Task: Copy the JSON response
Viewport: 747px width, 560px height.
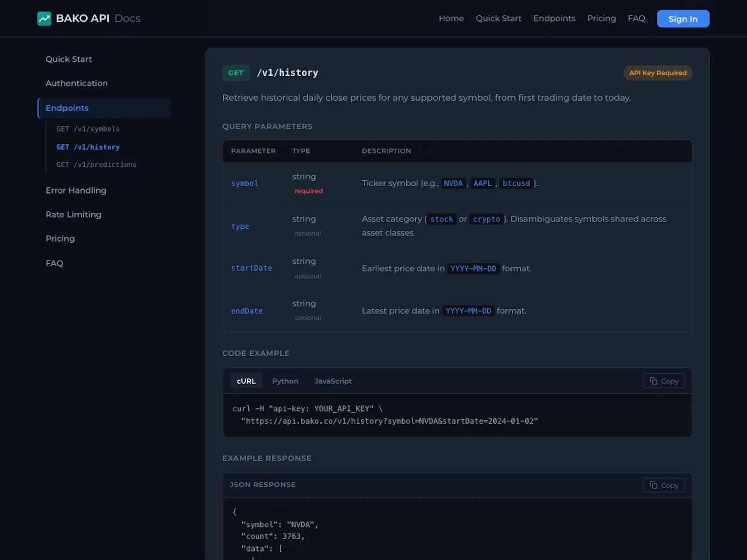Action: click(664, 485)
